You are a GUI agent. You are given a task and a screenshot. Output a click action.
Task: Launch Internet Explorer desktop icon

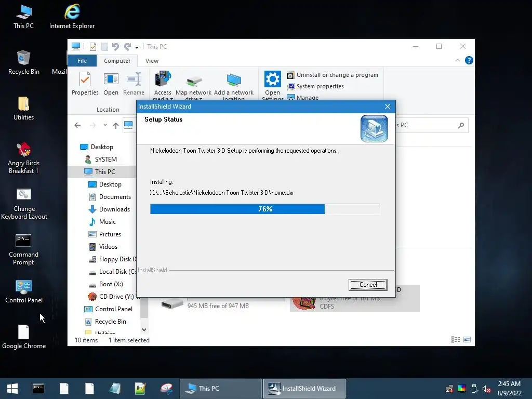72,17
